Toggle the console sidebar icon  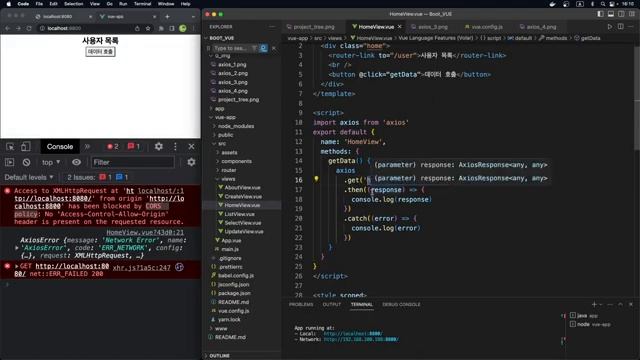[10, 162]
